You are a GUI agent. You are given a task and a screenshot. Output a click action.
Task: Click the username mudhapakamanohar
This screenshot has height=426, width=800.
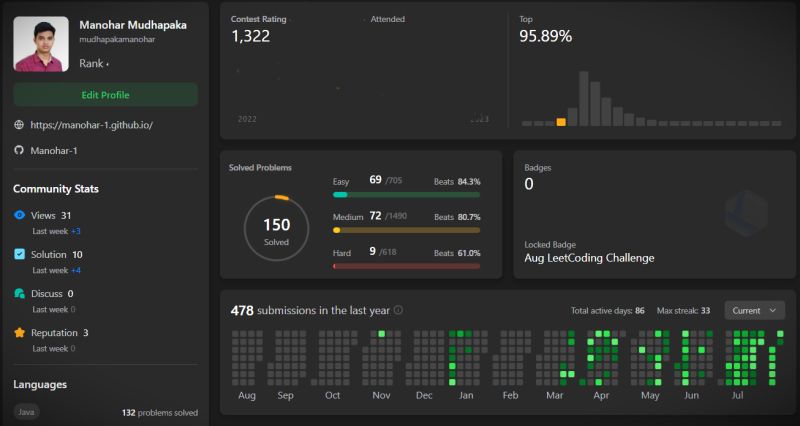pos(117,39)
